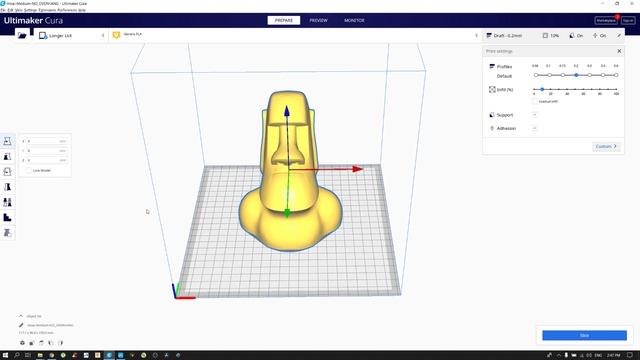
Task: Click the chevron right of Longer LK4
Action: click(103, 36)
